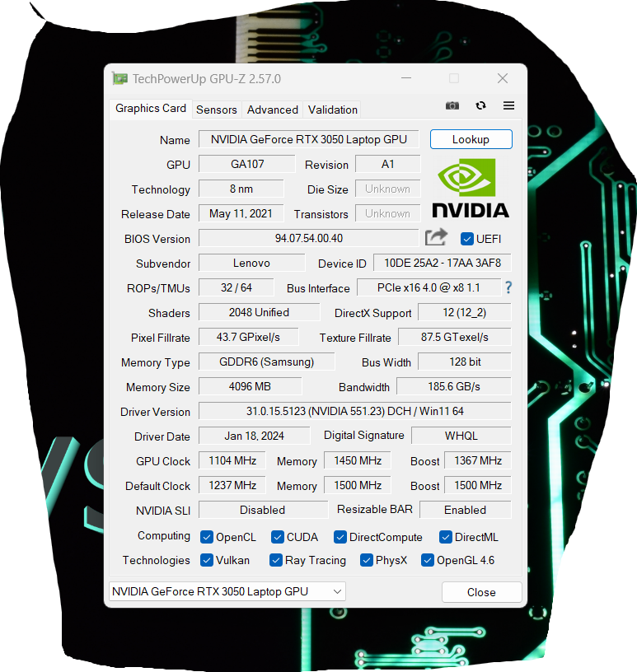
Task: Toggle the OpenGL 4.6 checkbox
Action: coord(428,560)
